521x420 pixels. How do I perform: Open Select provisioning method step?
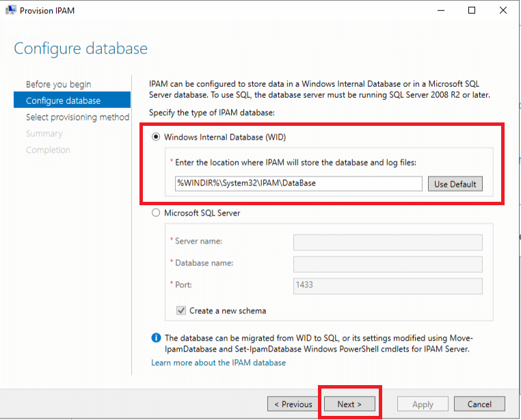click(x=78, y=117)
